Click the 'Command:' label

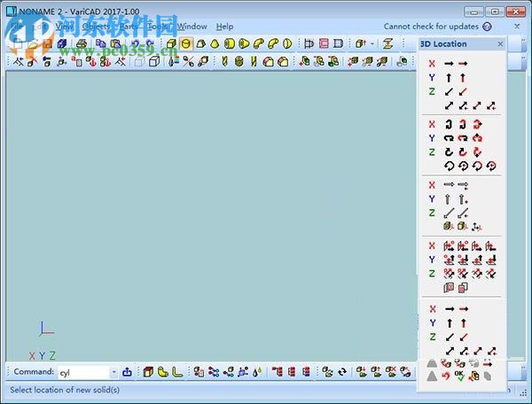click(x=34, y=372)
